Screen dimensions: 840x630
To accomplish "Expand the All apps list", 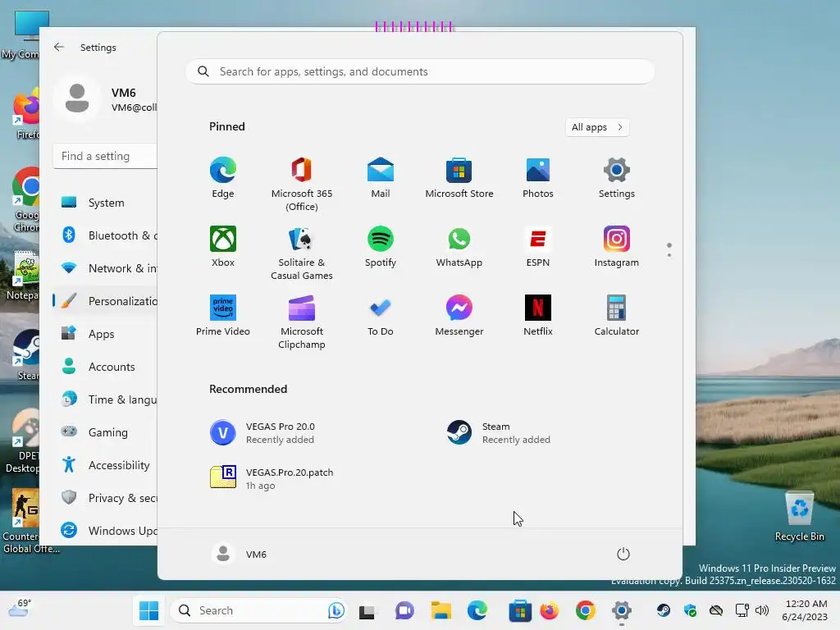I will click(597, 127).
